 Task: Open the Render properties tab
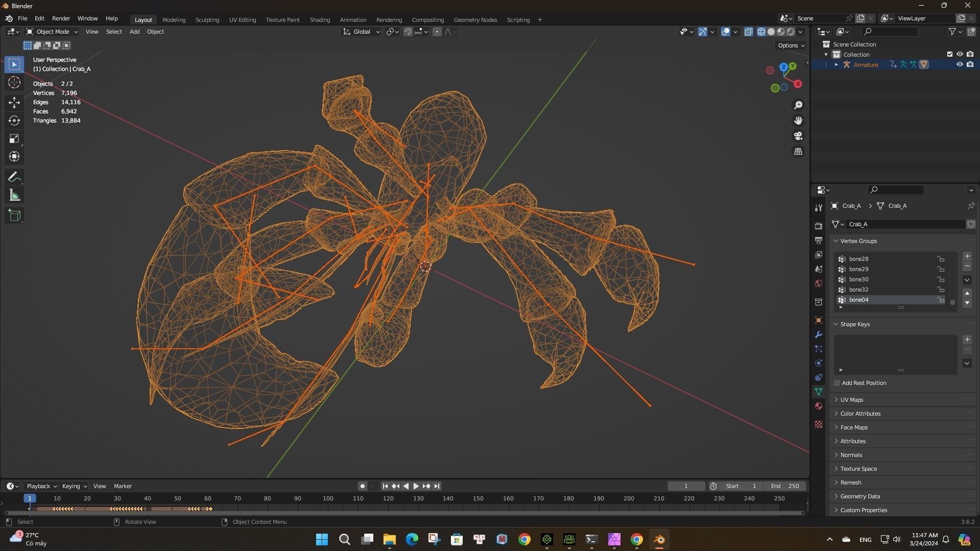(819, 226)
